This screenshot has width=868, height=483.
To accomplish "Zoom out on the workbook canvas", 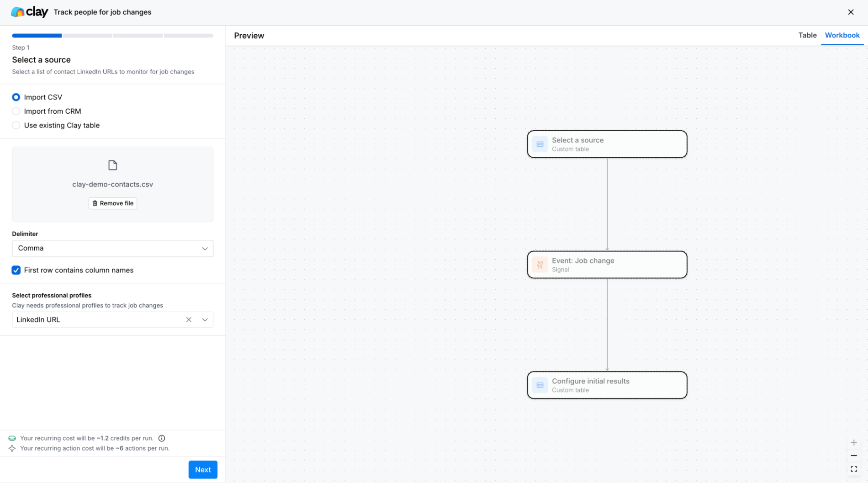I will [854, 456].
